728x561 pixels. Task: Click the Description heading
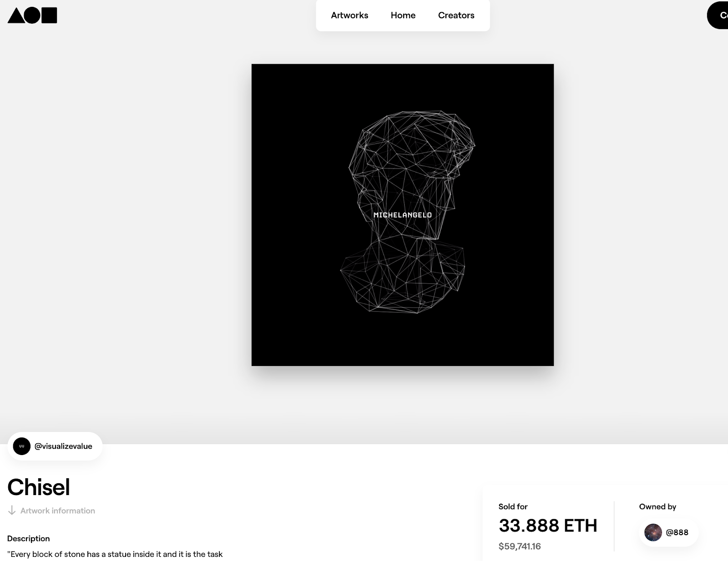(x=29, y=539)
